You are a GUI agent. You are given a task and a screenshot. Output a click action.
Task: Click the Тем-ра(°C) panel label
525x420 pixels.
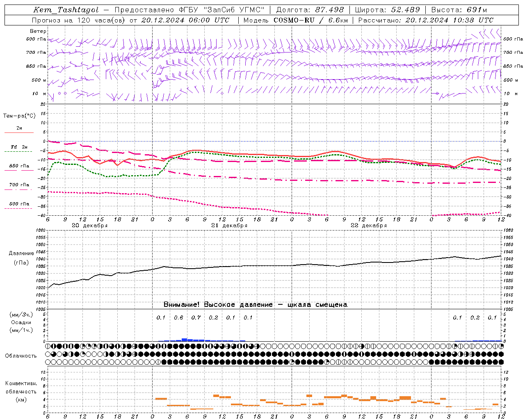coord(19,116)
